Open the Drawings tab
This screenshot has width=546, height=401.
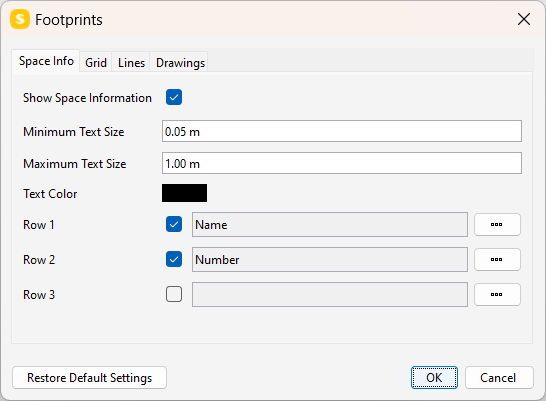click(180, 63)
